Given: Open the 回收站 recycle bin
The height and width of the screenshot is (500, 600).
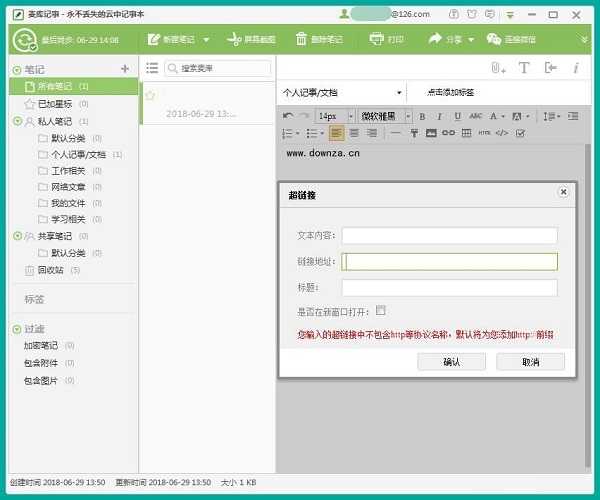Looking at the screenshot, I should click(x=50, y=270).
